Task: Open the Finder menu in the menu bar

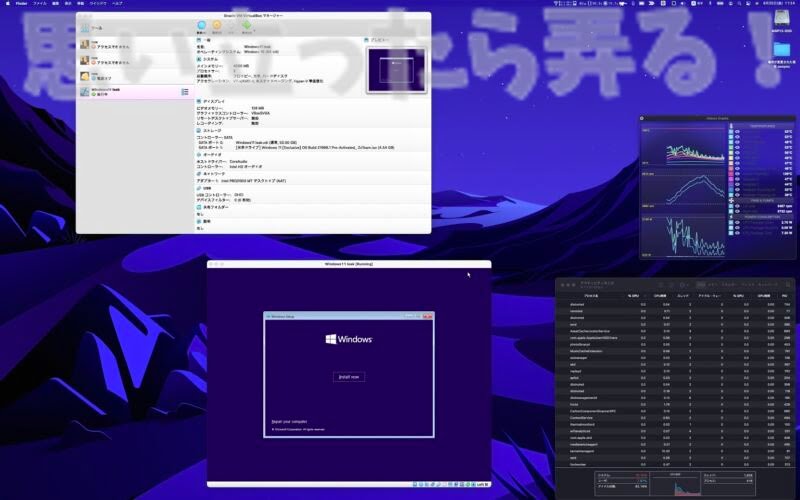Action: (x=22, y=3)
